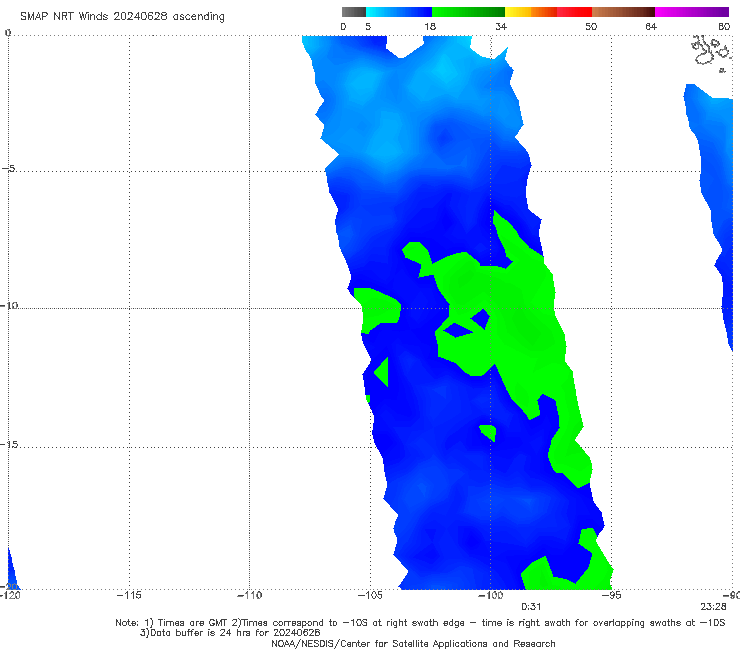Click the latitude label '-10'

point(9,305)
